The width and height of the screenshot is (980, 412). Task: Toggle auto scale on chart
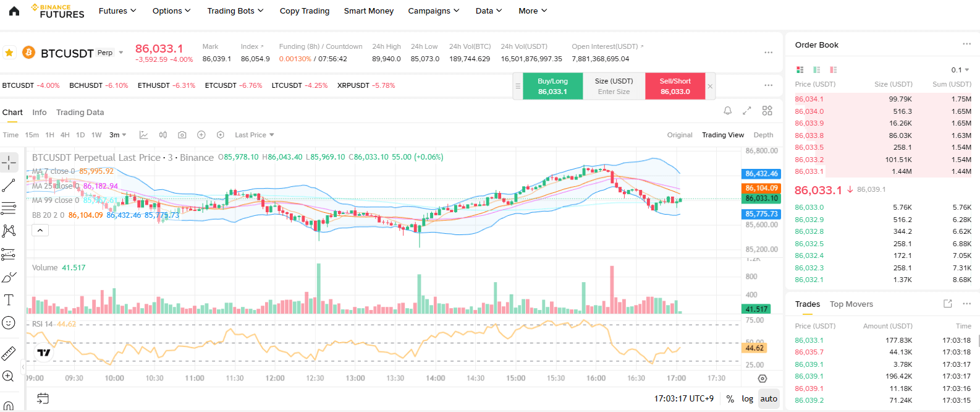point(769,399)
